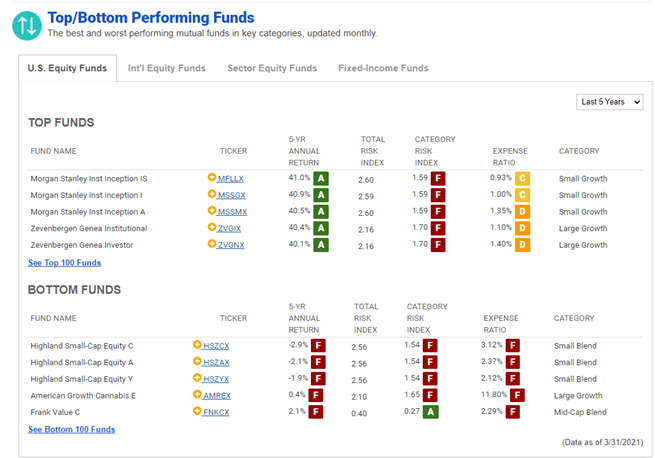
Task: Click yellow C expense badge for 0.93%
Action: pos(522,178)
